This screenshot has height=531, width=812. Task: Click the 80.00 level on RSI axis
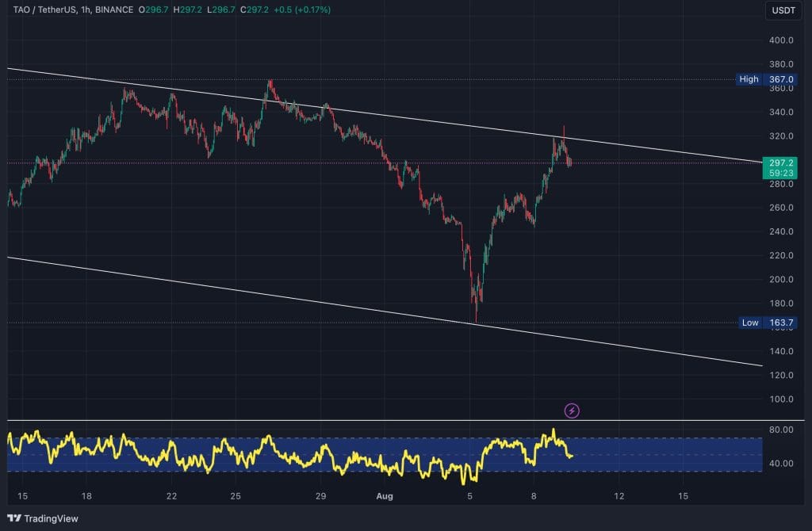click(x=780, y=430)
